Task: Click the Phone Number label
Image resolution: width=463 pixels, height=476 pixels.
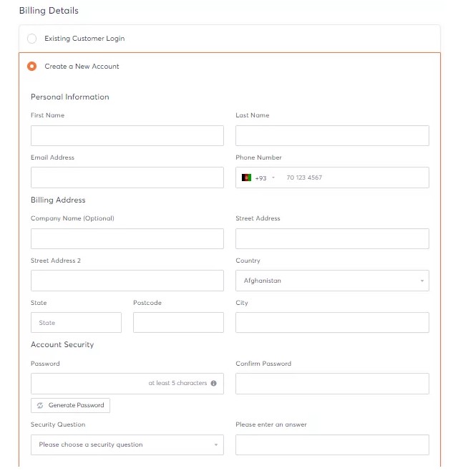Action: click(258, 157)
